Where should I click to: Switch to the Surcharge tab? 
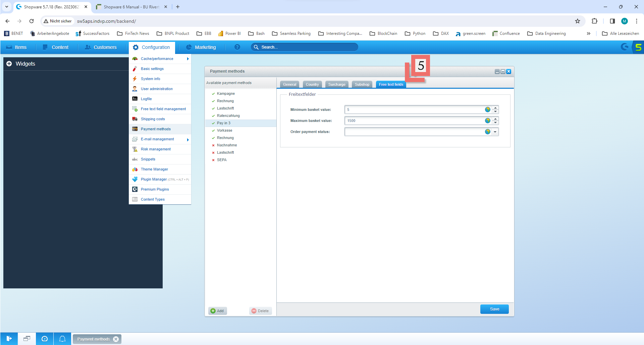coord(337,84)
